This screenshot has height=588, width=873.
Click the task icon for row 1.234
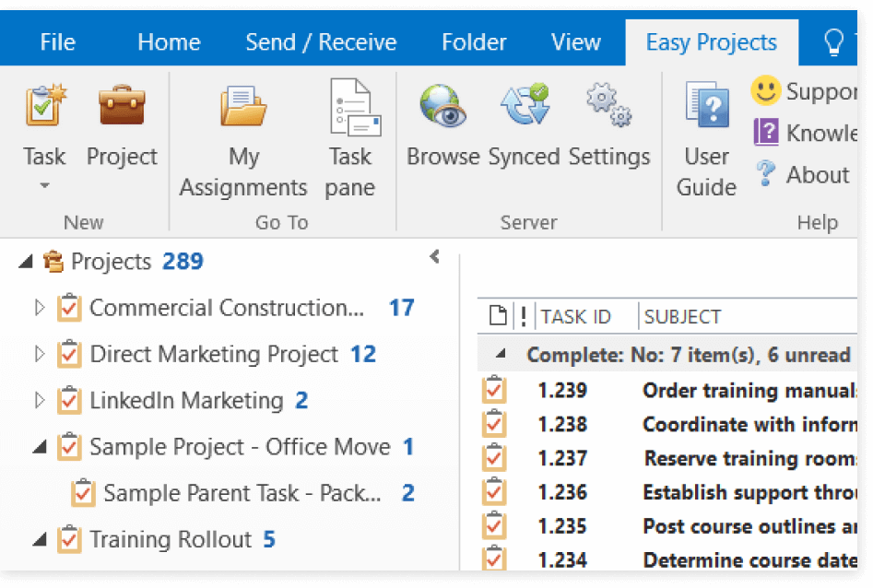(x=494, y=559)
